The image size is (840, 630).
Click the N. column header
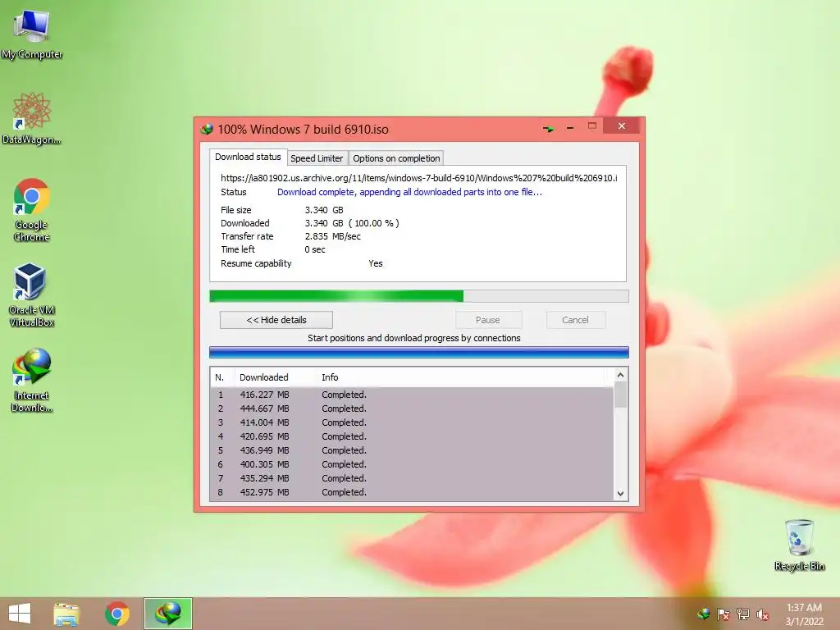222,377
